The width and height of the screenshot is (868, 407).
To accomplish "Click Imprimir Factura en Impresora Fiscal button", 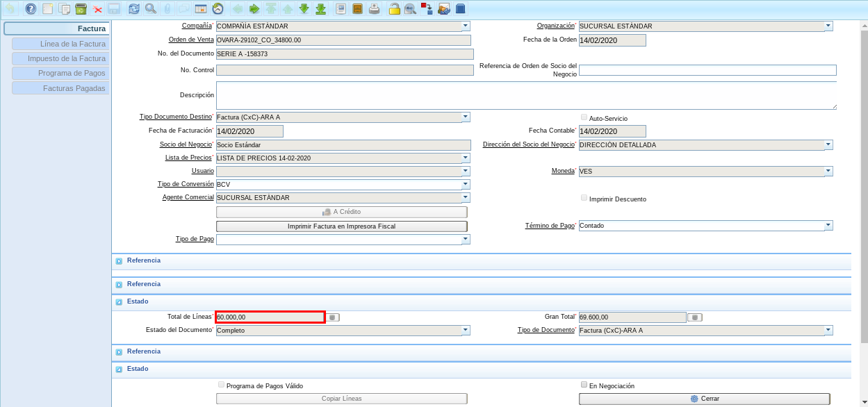I will pos(341,226).
